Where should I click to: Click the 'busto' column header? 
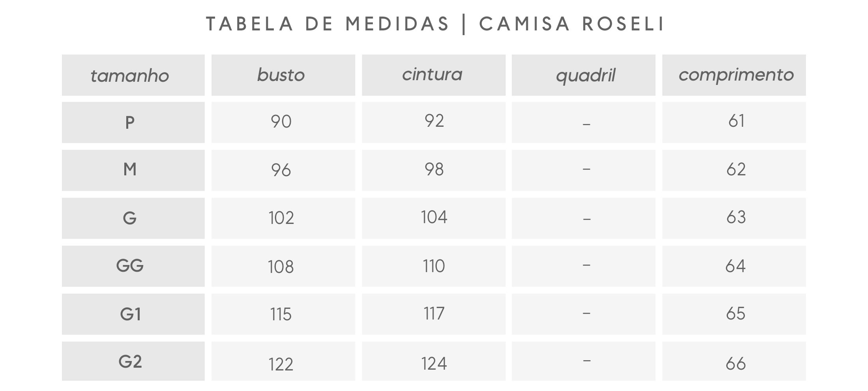tap(281, 75)
